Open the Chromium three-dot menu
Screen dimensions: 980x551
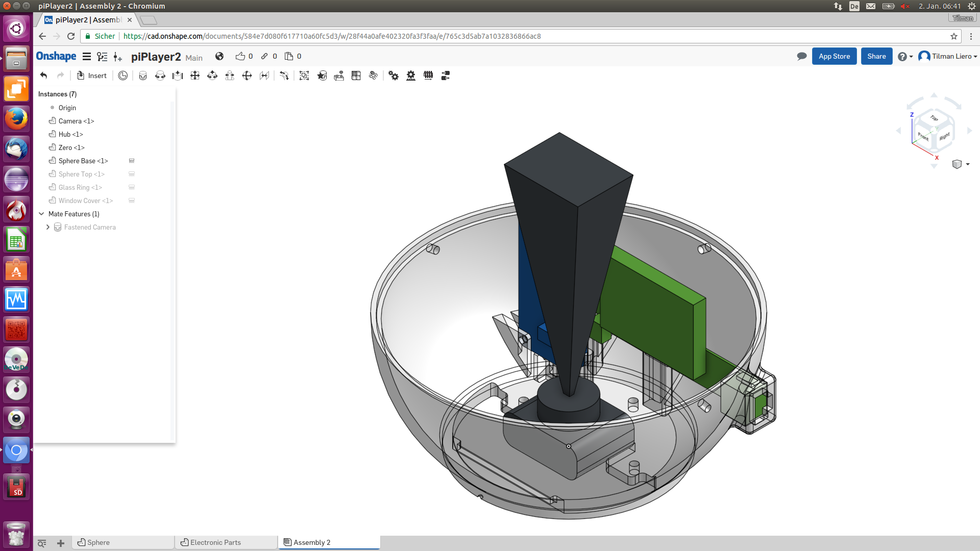point(971,36)
